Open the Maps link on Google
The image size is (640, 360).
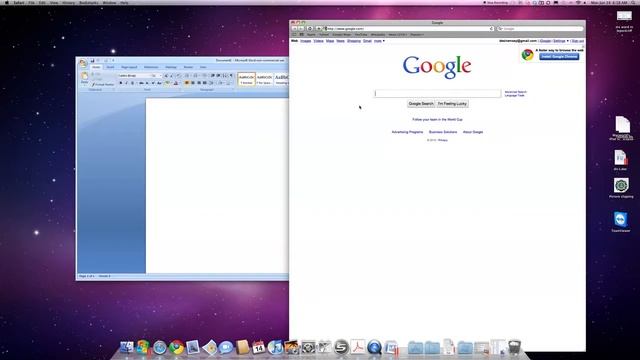click(330, 41)
